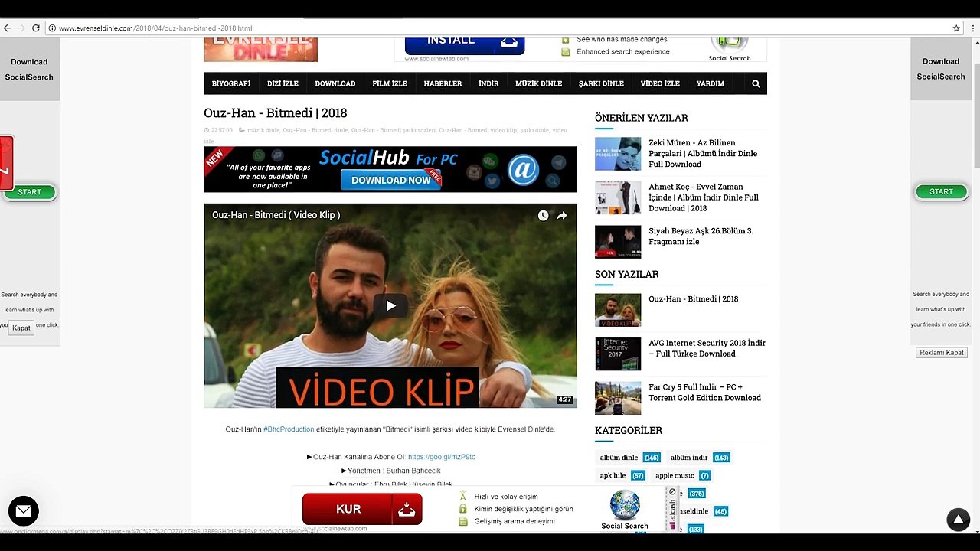
Task: Select DOWNLOAD in the navigation bar
Action: pyautogui.click(x=335, y=83)
